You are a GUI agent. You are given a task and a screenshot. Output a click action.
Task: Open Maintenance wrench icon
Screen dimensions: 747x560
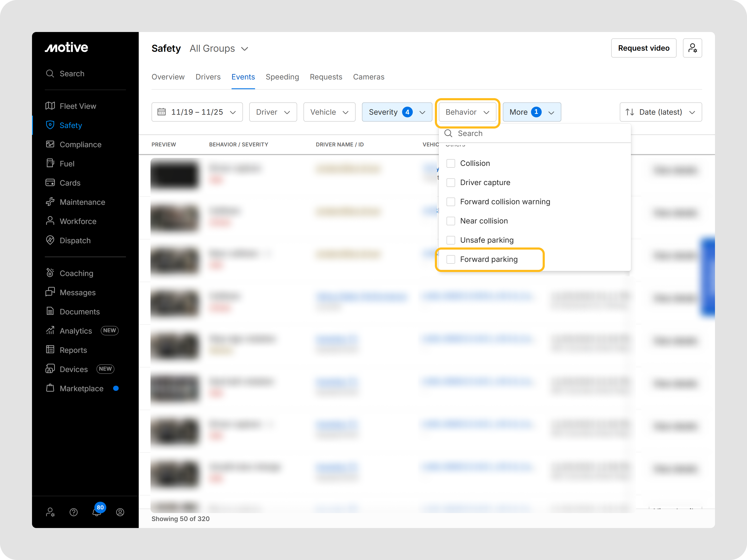click(50, 202)
